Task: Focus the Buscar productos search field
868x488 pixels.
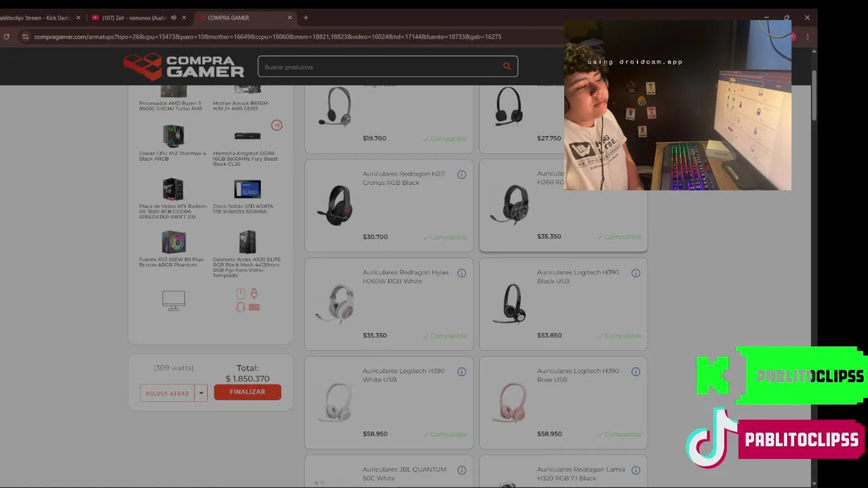Action: (388, 66)
